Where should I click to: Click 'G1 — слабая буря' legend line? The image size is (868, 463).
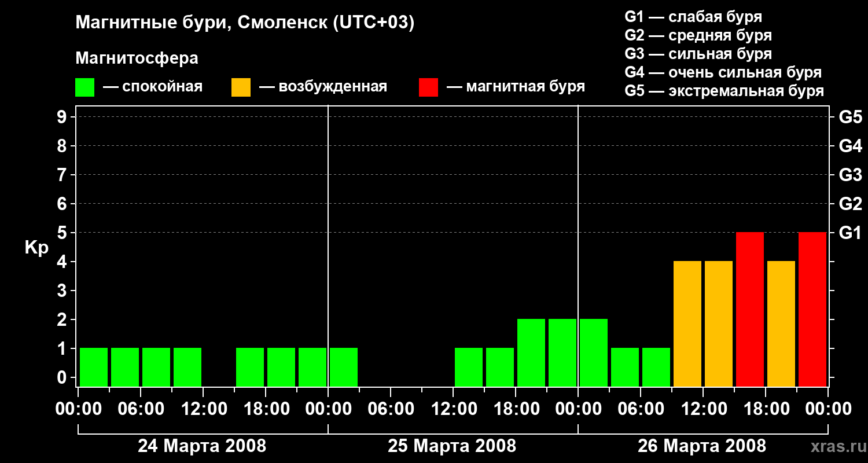(x=693, y=16)
